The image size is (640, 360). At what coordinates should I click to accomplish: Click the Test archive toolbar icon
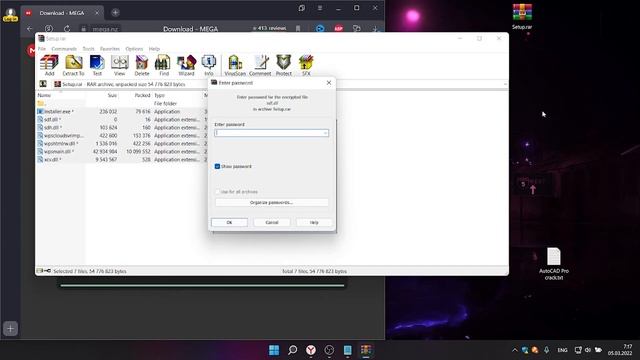97,65
